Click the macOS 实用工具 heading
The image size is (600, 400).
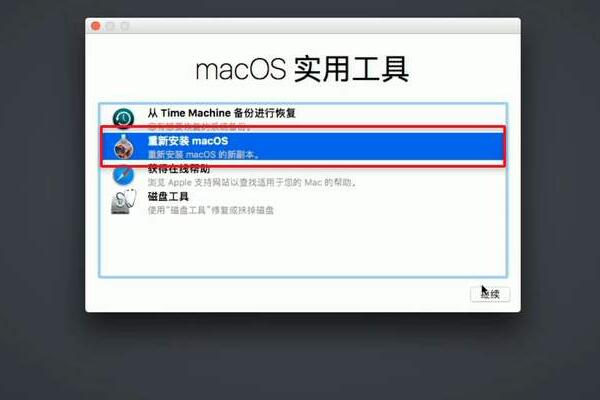pos(302,69)
